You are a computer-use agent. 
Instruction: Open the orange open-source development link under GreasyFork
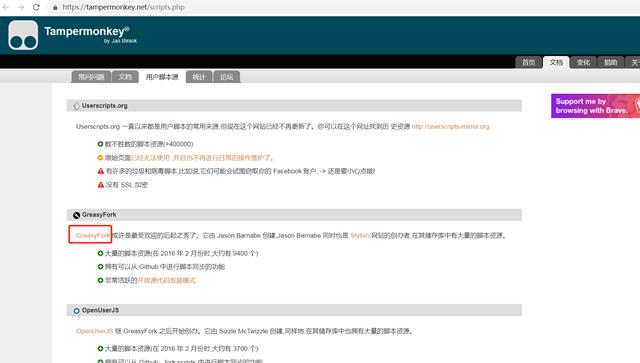(167, 281)
